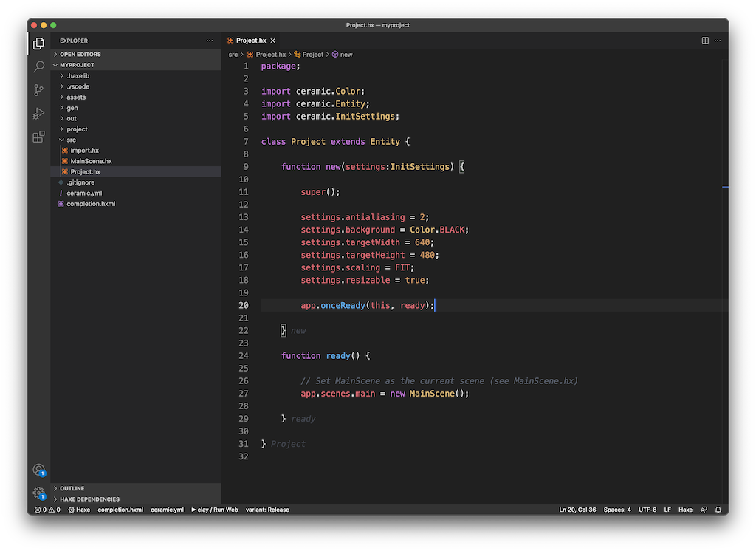Open the .gitignore file
The height and width of the screenshot is (551, 756).
point(136,182)
